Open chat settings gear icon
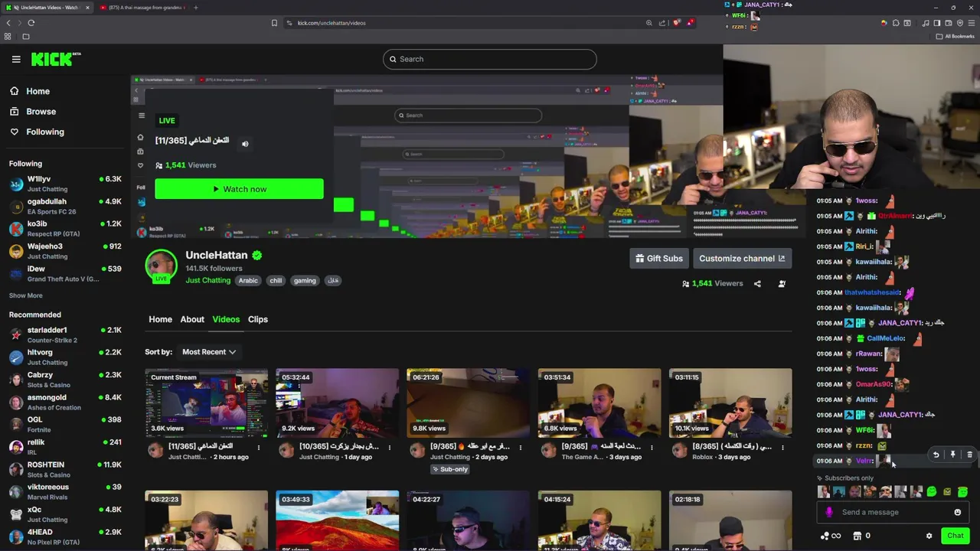 click(x=929, y=536)
